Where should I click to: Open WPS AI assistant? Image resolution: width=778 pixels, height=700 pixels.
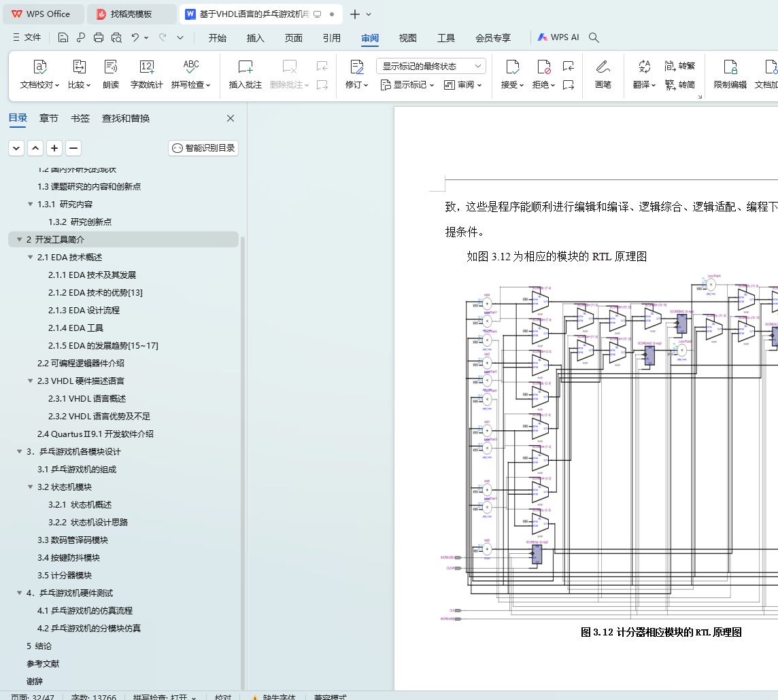[558, 37]
